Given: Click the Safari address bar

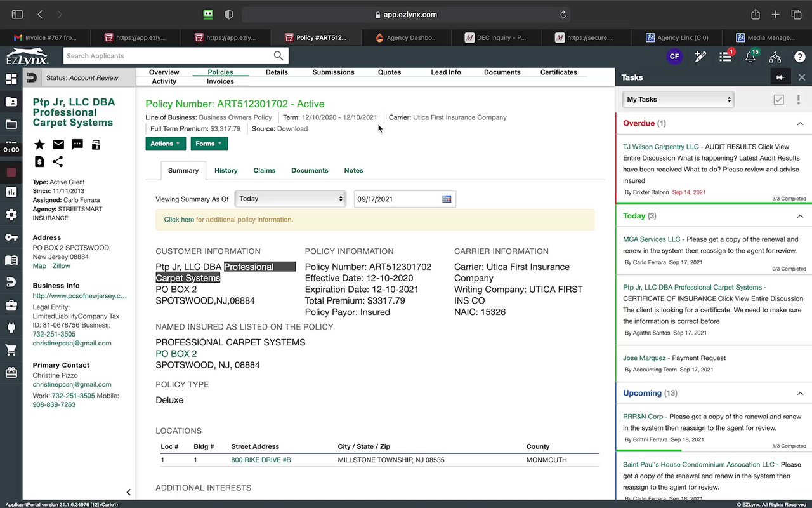Looking at the screenshot, I should click(406, 15).
